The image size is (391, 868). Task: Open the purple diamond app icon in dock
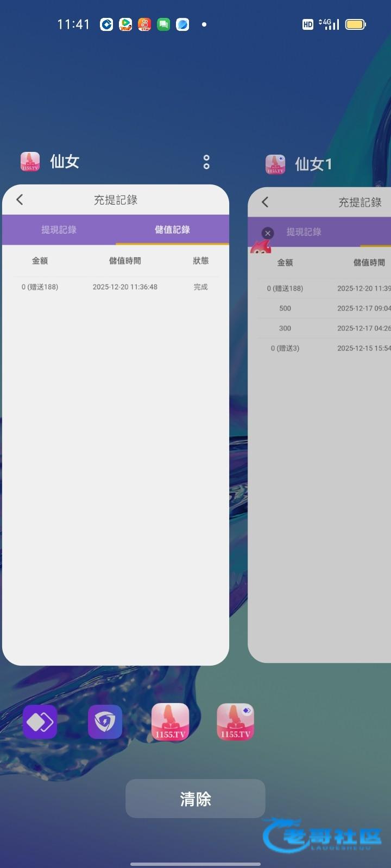40,722
